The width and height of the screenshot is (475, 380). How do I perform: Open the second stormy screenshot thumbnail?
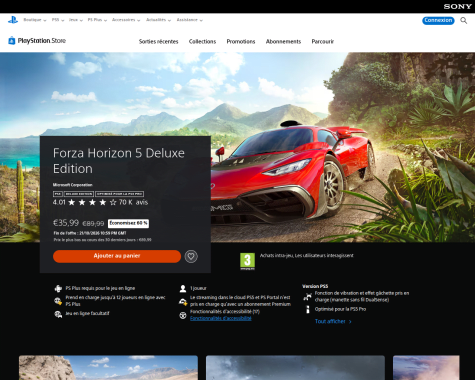(295, 368)
